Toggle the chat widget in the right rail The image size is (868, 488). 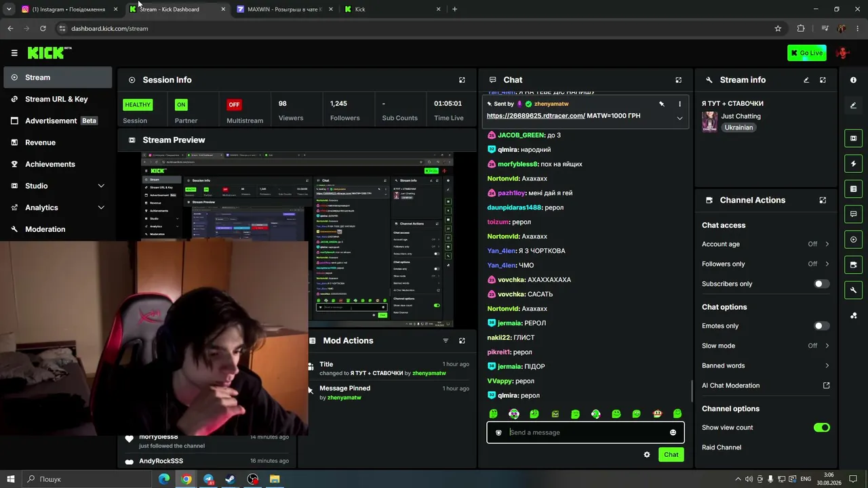tap(853, 214)
